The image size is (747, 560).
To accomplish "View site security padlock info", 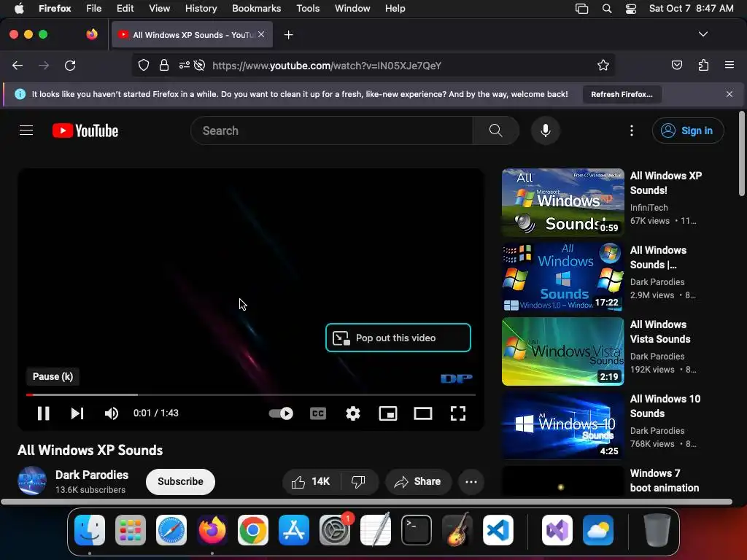I will tap(164, 65).
